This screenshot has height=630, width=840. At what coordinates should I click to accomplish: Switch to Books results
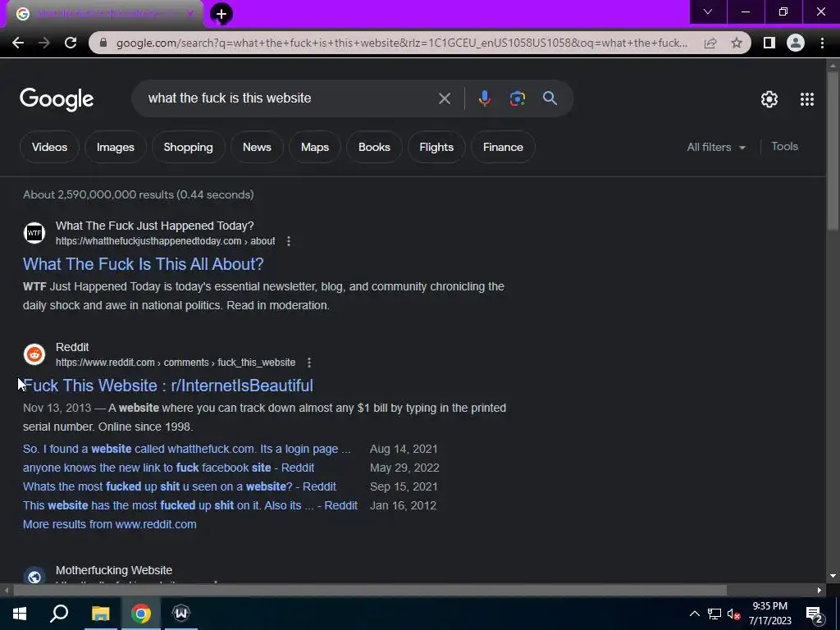(x=374, y=148)
